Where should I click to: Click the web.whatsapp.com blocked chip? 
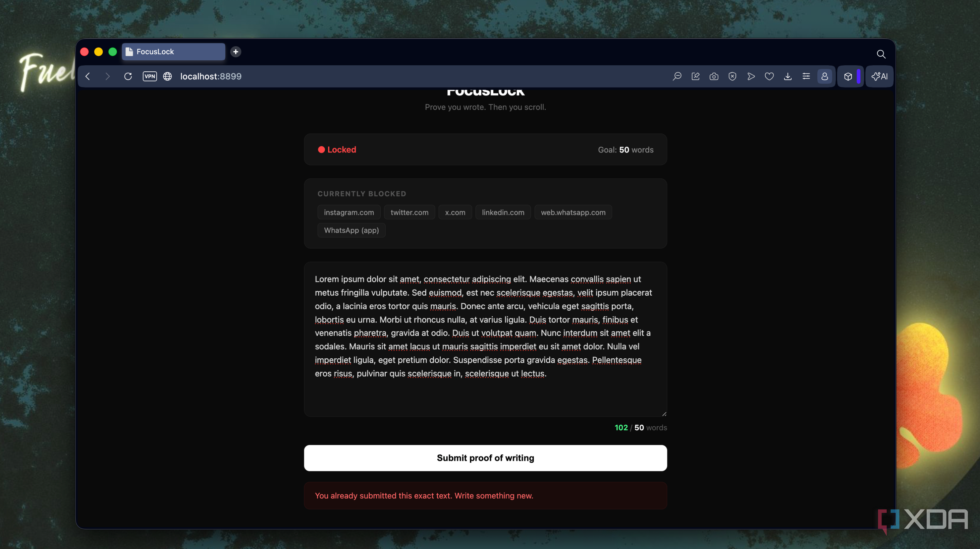pyautogui.click(x=573, y=212)
